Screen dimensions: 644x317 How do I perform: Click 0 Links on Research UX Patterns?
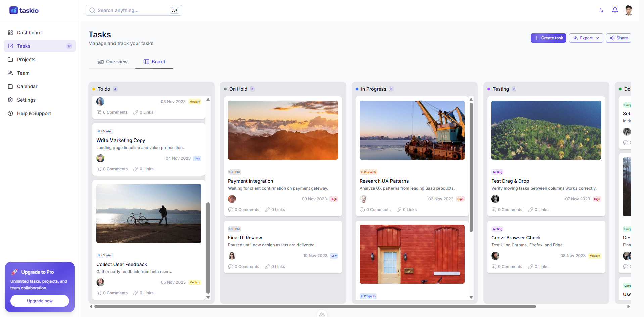406,209
